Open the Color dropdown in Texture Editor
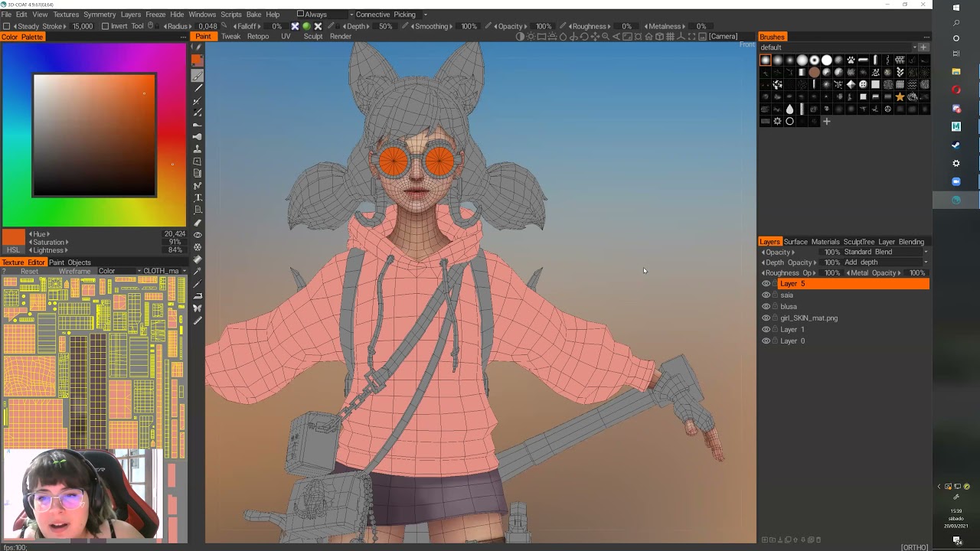Viewport: 980px width, 551px height. click(x=120, y=271)
